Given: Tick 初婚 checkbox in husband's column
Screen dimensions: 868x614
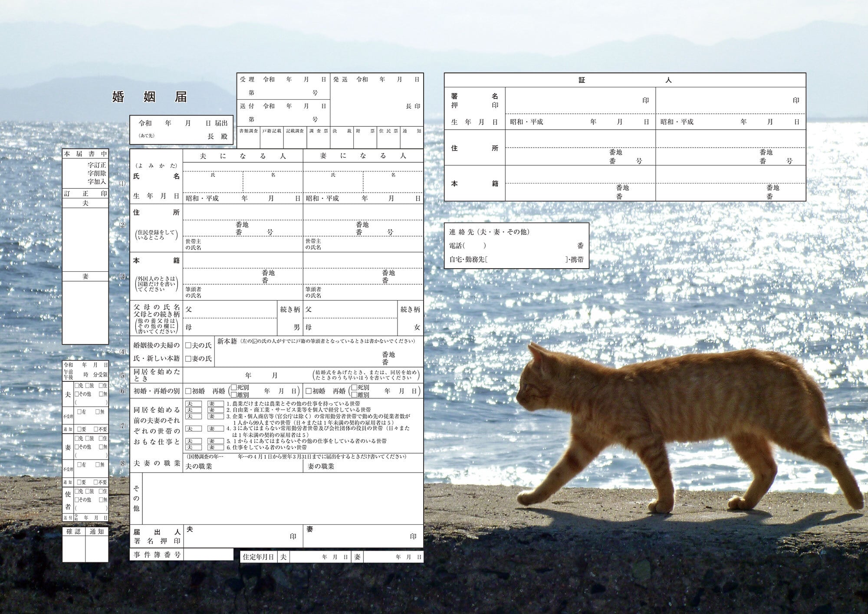Looking at the screenshot, I should 188,391.
